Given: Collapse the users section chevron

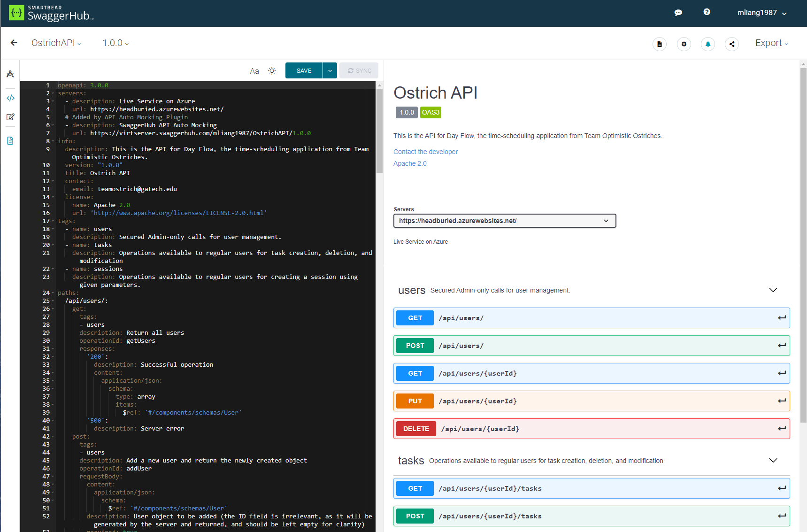Looking at the screenshot, I should [773, 290].
